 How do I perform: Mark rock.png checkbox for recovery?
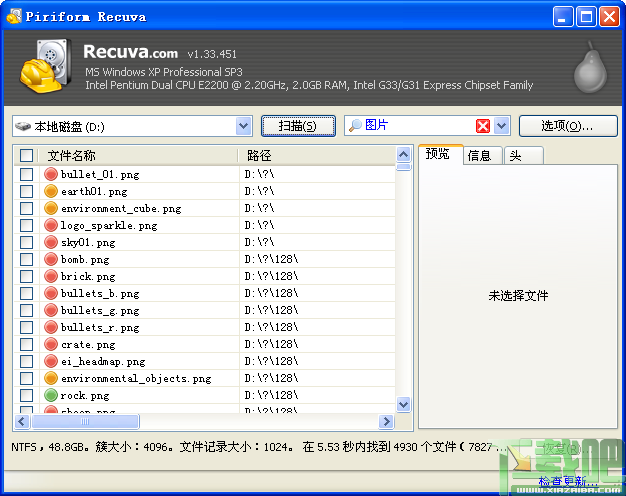26,395
